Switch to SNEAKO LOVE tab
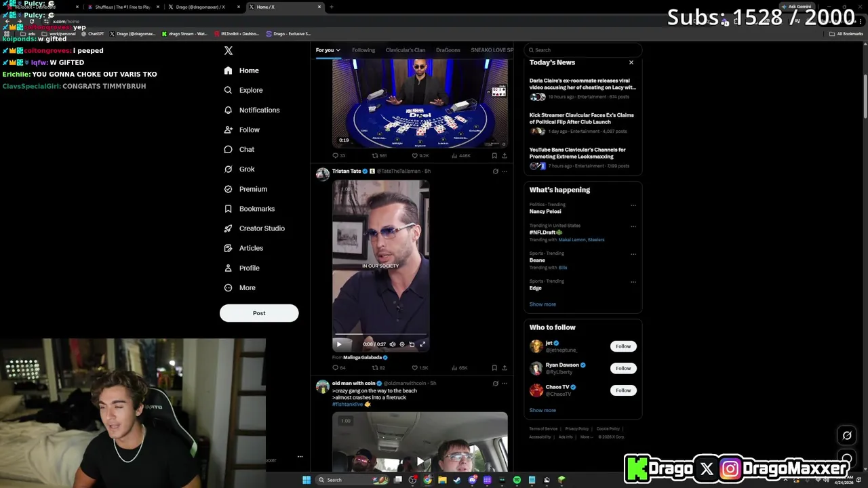Viewport: 868px width, 488px height. click(x=492, y=50)
